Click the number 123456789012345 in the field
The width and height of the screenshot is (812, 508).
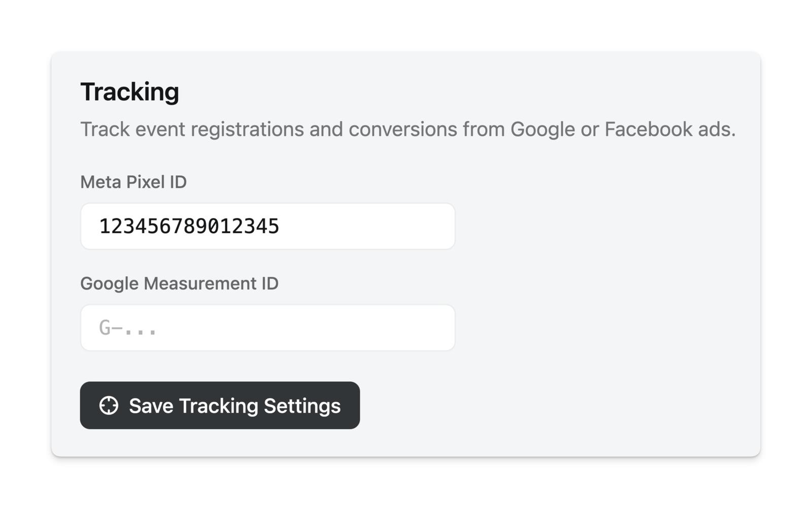189,227
